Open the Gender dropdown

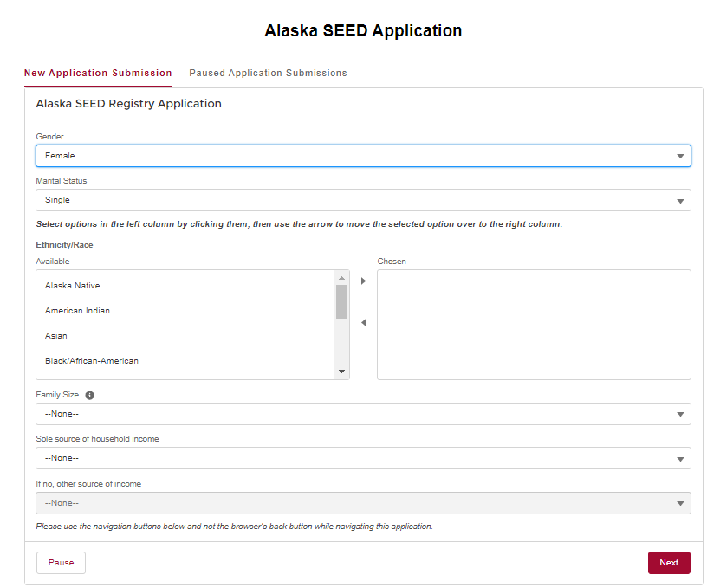pos(363,156)
